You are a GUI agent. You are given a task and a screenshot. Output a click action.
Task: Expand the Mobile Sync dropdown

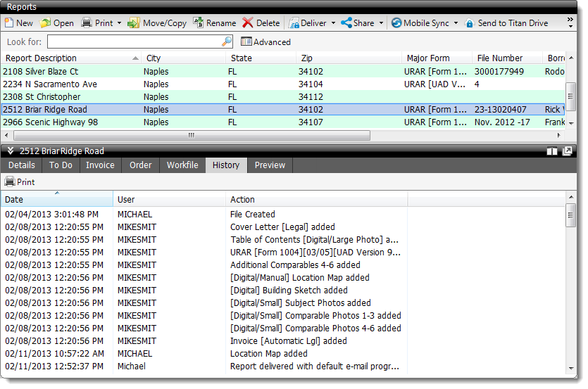[456, 23]
